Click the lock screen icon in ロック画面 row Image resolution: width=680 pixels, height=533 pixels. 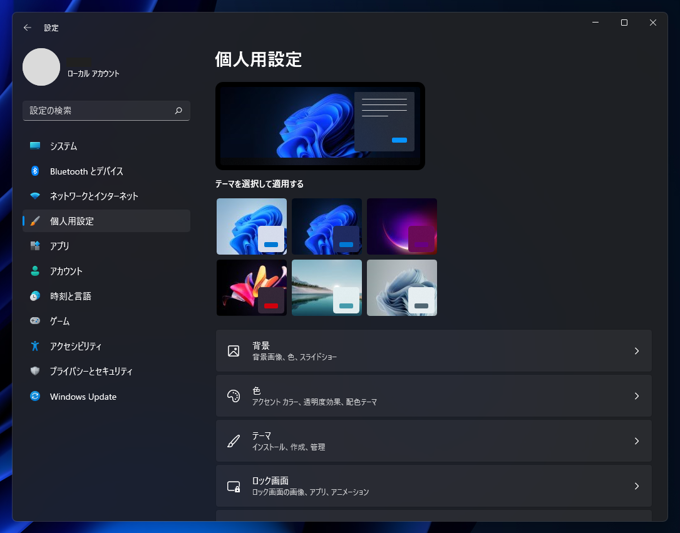[234, 486]
